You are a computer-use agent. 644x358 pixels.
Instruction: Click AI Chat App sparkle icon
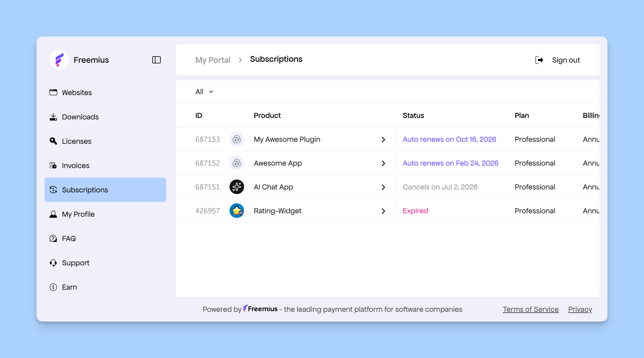click(237, 187)
